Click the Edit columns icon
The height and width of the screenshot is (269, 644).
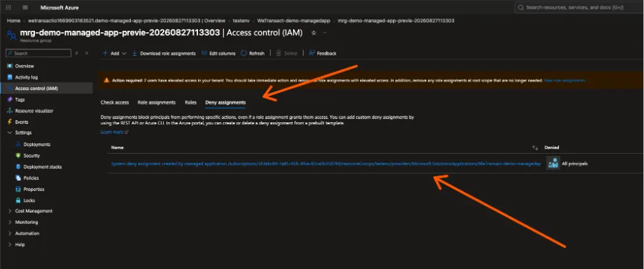(x=204, y=54)
